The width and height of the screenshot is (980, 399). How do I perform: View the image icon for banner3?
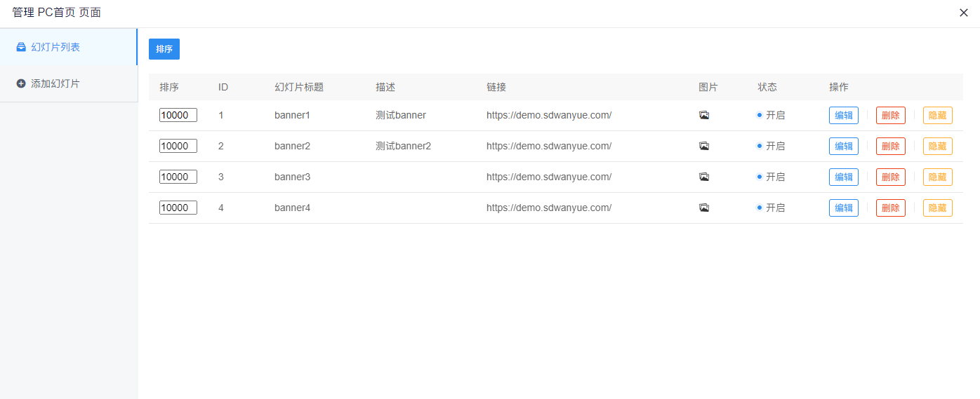point(704,177)
